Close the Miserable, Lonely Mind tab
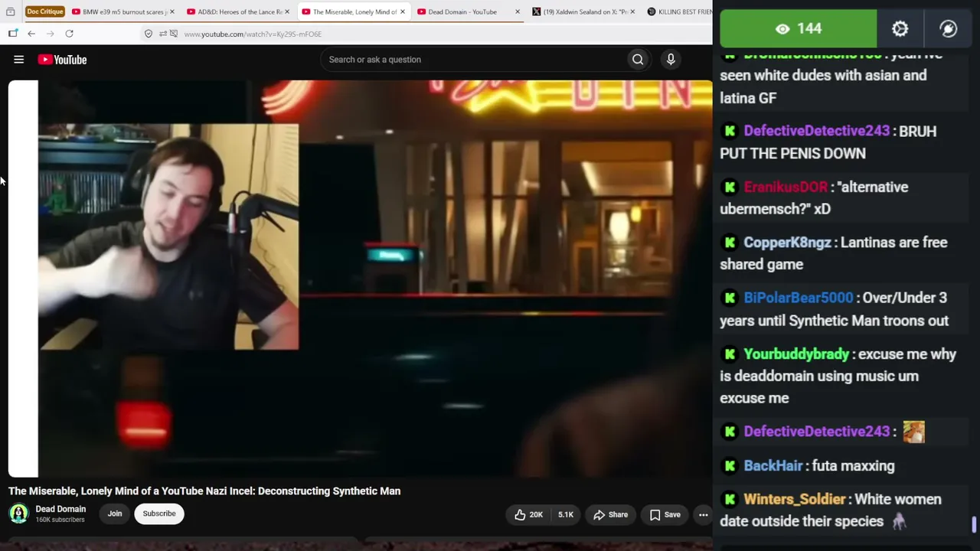The width and height of the screenshot is (980, 551). [402, 11]
